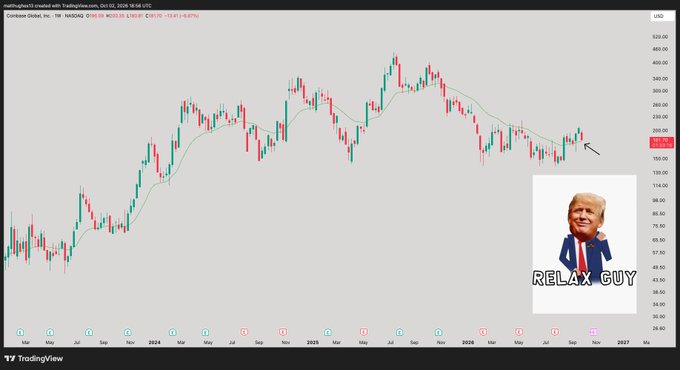The image size is (680, 370).
Task: Click the Relax Guy sticker image
Action: tap(585, 244)
